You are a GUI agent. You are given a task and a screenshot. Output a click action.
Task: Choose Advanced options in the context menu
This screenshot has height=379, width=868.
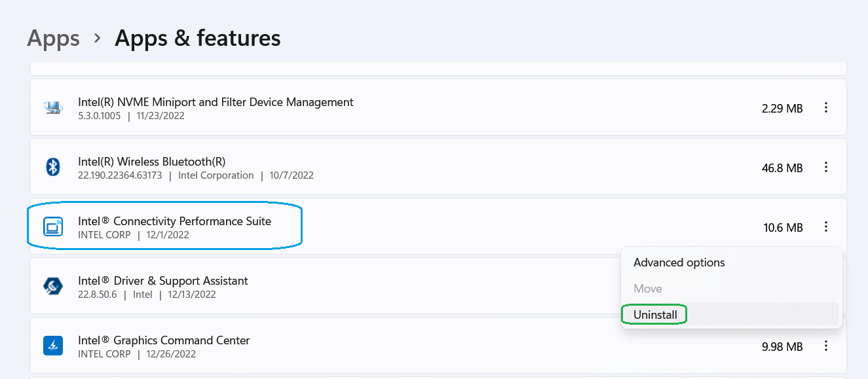pos(679,262)
